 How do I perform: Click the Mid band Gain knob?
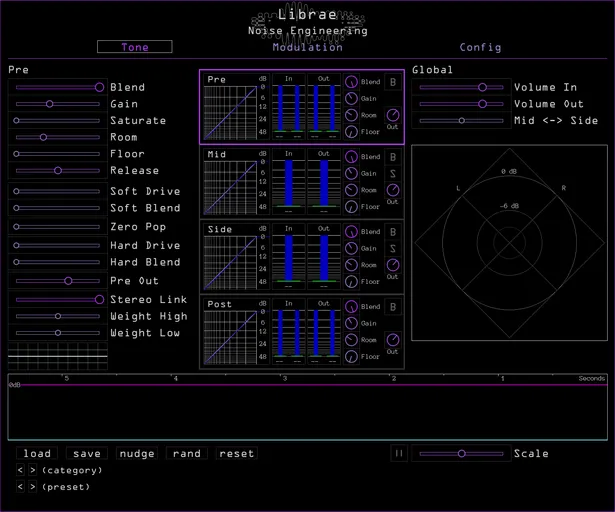[351, 173]
